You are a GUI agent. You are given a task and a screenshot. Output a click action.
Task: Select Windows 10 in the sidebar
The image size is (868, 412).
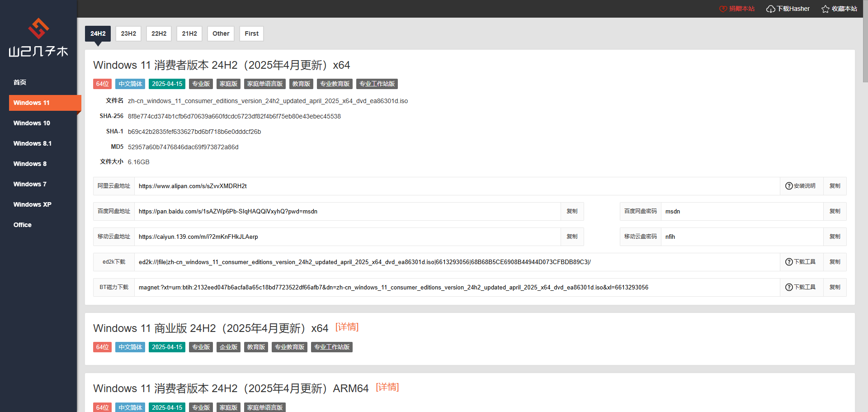point(43,123)
